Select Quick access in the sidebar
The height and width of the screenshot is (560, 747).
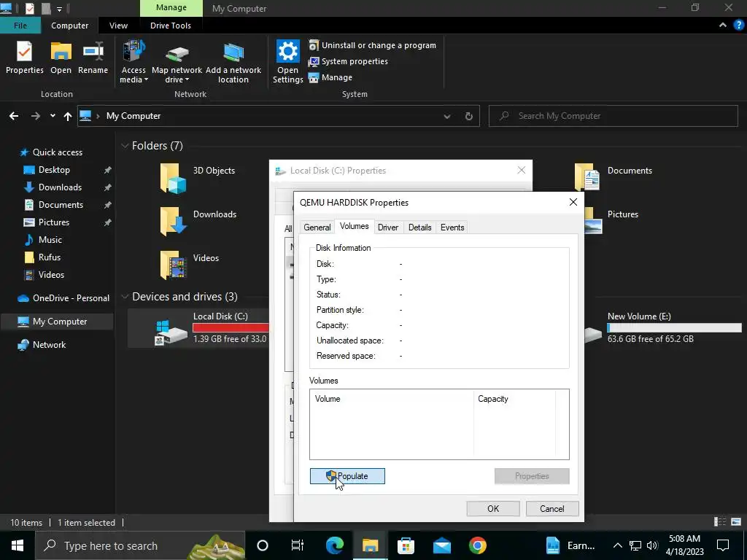coord(57,152)
